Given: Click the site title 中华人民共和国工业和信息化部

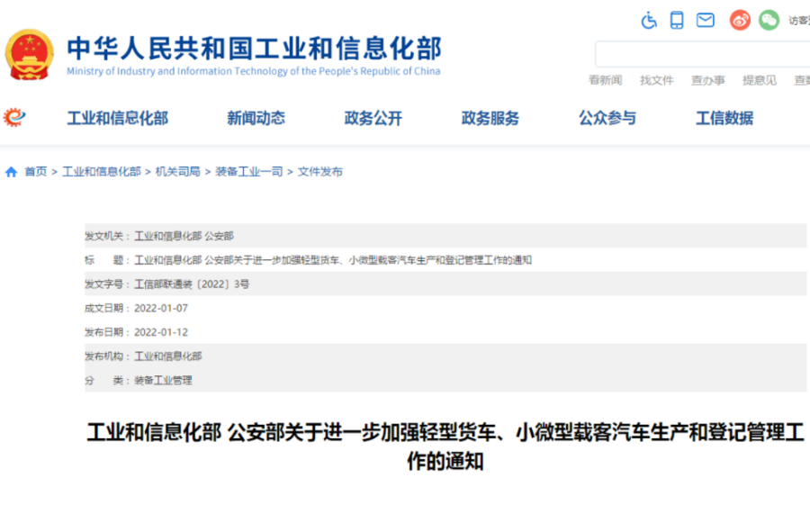Looking at the screenshot, I should point(254,49).
